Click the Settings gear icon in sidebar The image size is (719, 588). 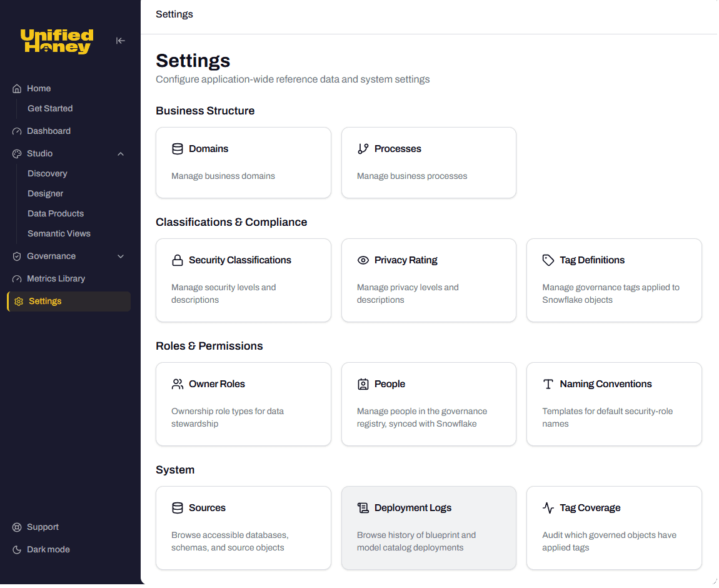pos(19,302)
